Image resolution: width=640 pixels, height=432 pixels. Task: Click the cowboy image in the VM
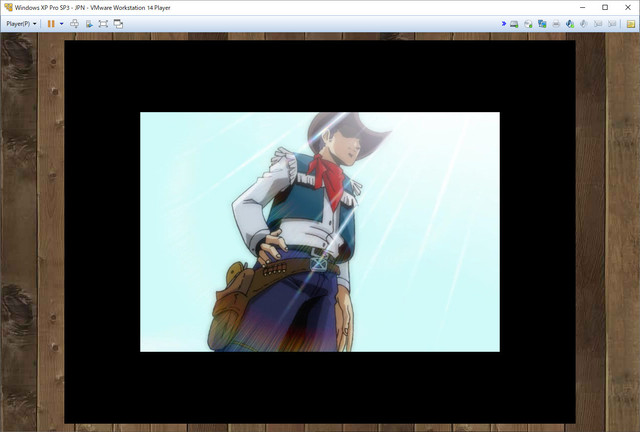click(x=320, y=232)
